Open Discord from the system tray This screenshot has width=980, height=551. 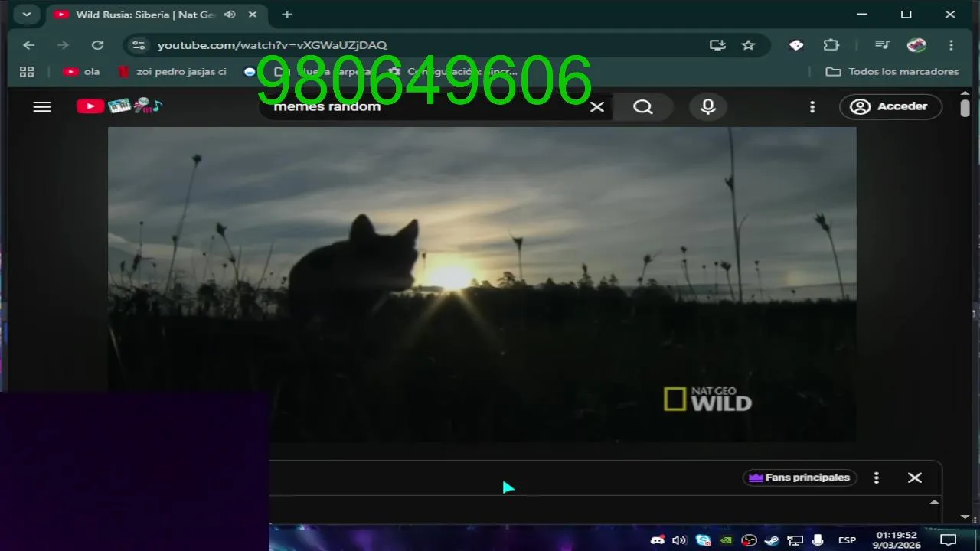click(x=657, y=540)
